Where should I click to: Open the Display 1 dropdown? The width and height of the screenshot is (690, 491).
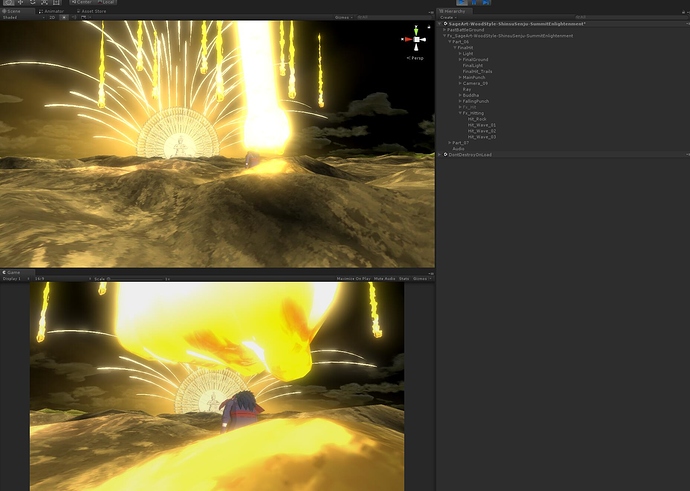[16, 278]
